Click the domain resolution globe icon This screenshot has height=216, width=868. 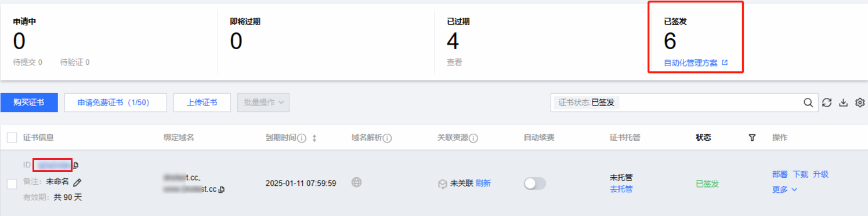coord(357,182)
